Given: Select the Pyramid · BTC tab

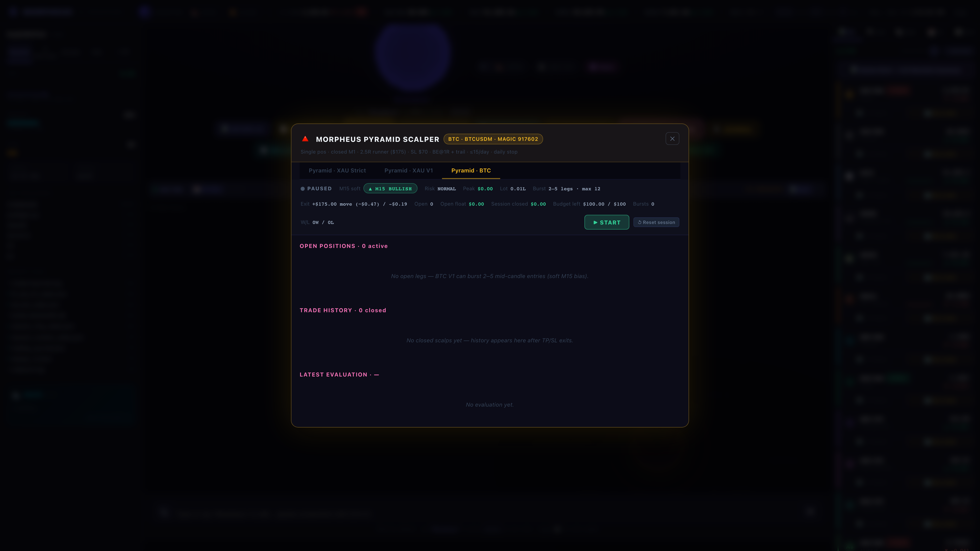Looking at the screenshot, I should (471, 171).
